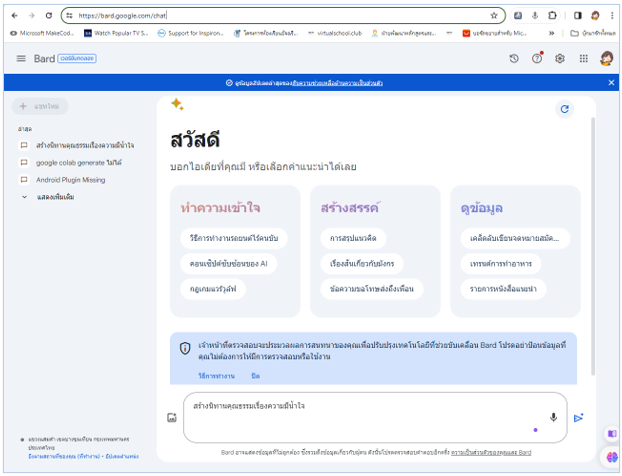622x476 pixels.
Task: Reset chat with the circular refresh icon
Action: [x=565, y=109]
